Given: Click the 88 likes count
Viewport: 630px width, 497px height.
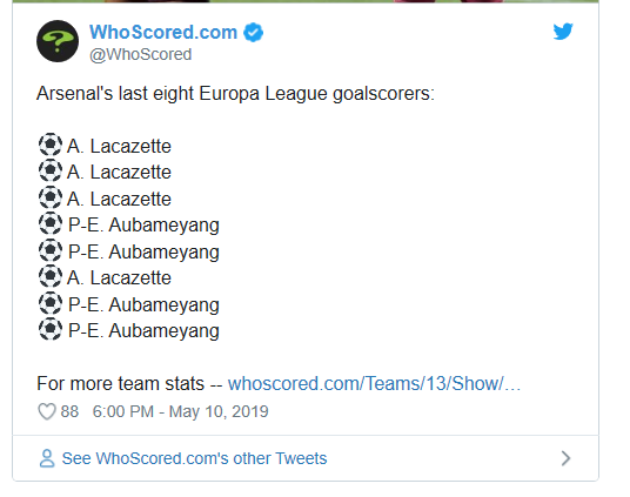Looking at the screenshot, I should (x=69, y=411).
